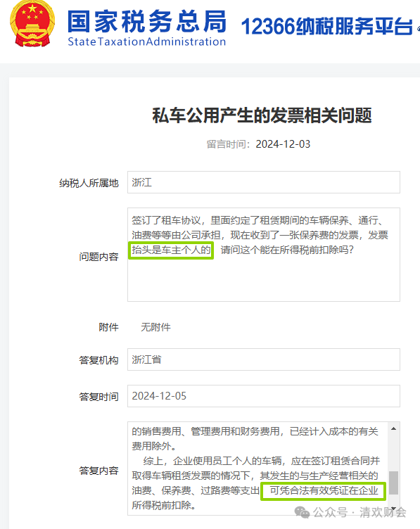Screen dimensions: 420x529
Task: Click the 纳税人所属地 label
Action: click(89, 183)
